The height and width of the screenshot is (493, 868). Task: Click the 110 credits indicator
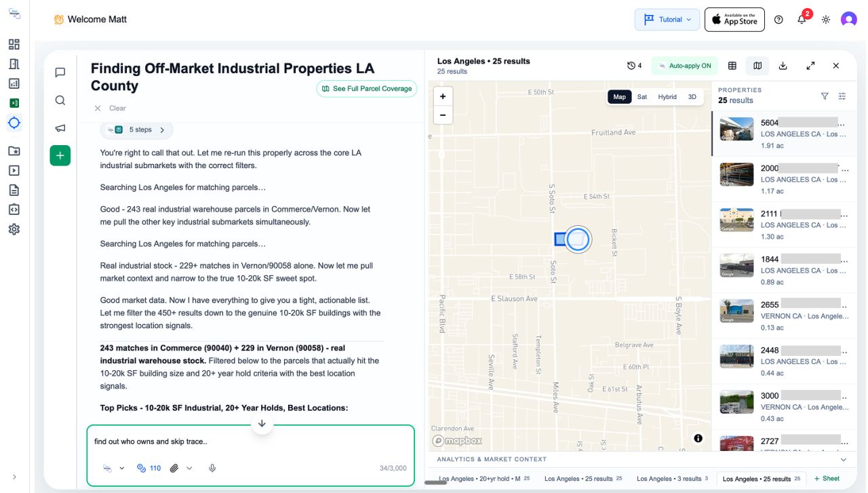tap(149, 468)
